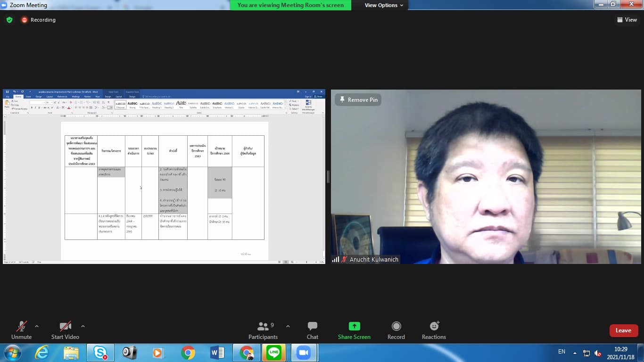This screenshot has height=362, width=644.
Task: Click the Windows Start button
Action: [12, 353]
